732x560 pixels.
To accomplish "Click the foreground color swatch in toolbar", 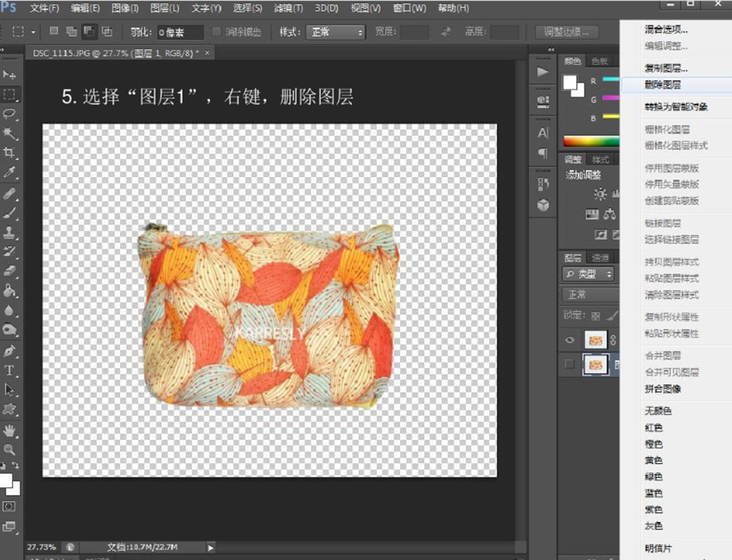I will (x=5, y=480).
